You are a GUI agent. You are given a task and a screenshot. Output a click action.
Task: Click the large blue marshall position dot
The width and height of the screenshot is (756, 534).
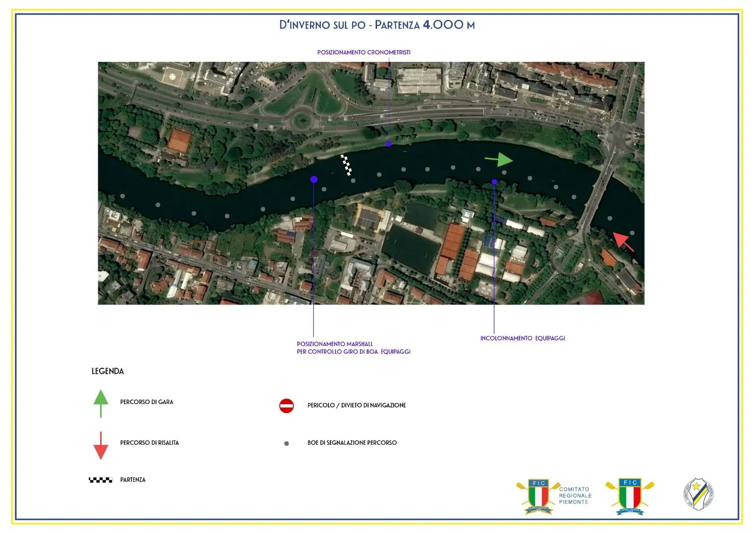point(314,179)
